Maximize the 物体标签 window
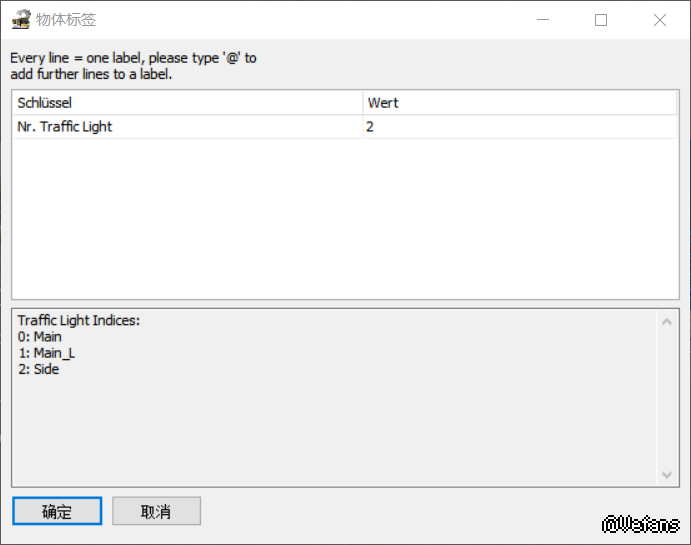691x545 pixels. [601, 20]
